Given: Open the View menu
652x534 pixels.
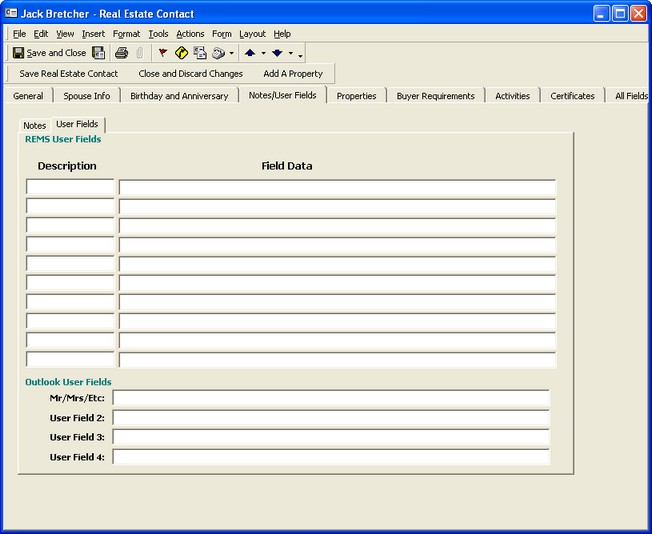Looking at the screenshot, I should pos(65,34).
